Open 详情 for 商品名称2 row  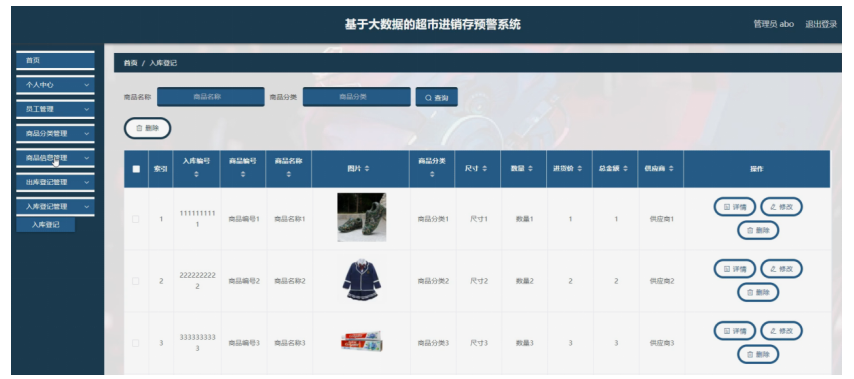click(735, 269)
